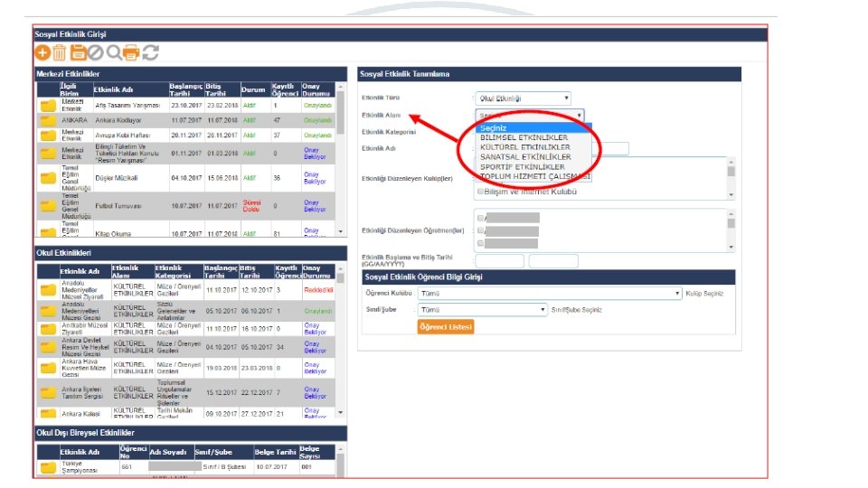Click the Onay Bekliyor link for Düşler Müzikali
Image resolution: width=868 pixels, height=488 pixels.
(x=315, y=178)
